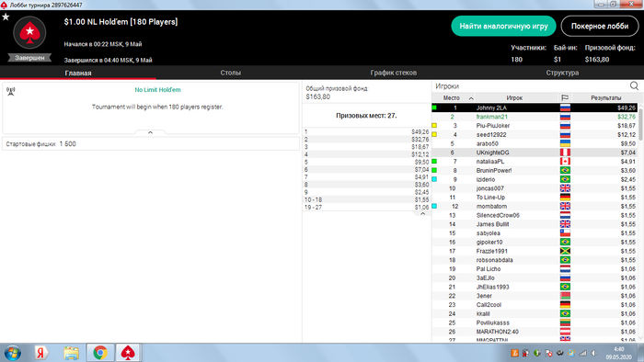Click yellow label of Piu-PiuJoker
The height and width of the screenshot is (362, 644).
[434, 126]
